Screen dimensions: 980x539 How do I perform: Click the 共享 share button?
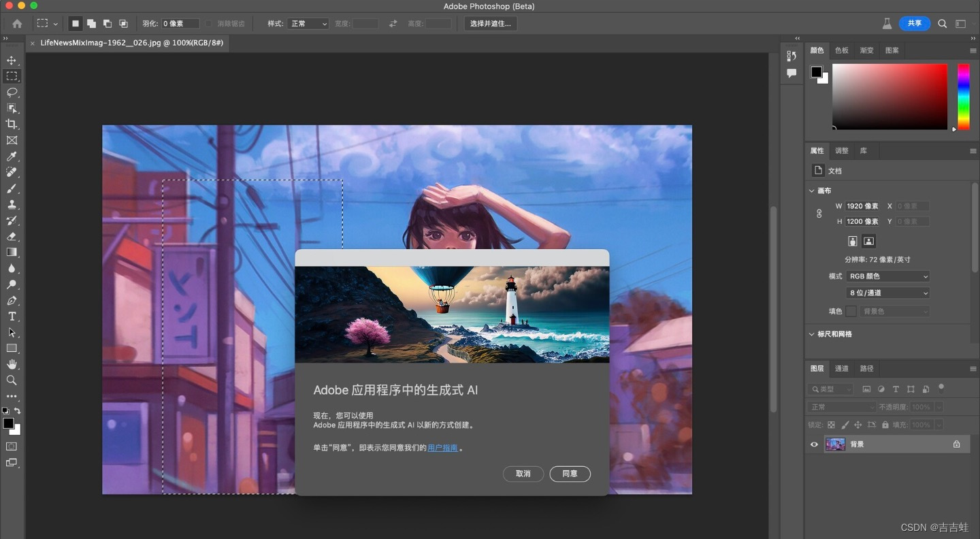(915, 23)
